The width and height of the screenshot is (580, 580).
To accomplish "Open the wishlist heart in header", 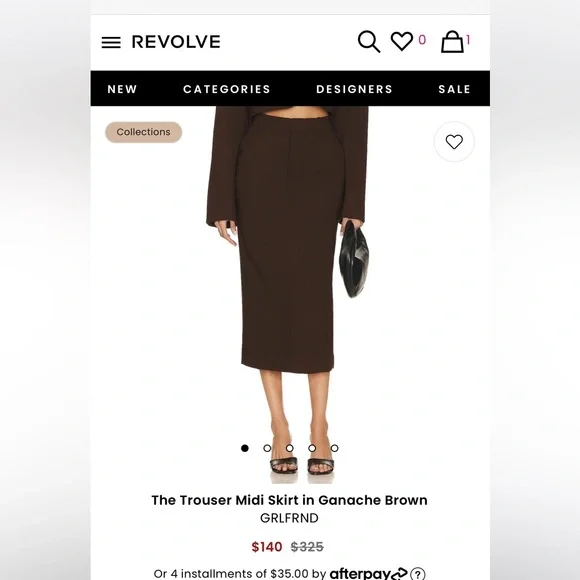I will [402, 41].
